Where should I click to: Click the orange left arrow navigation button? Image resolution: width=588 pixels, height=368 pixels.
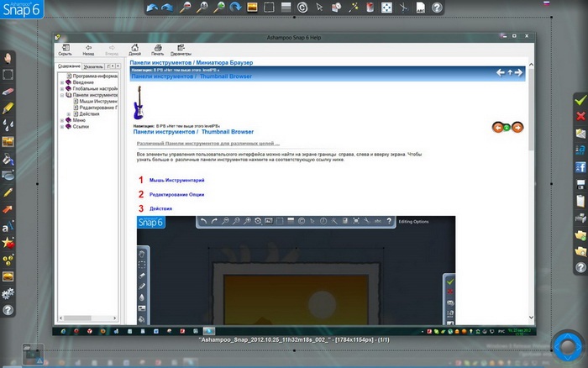[x=497, y=128]
